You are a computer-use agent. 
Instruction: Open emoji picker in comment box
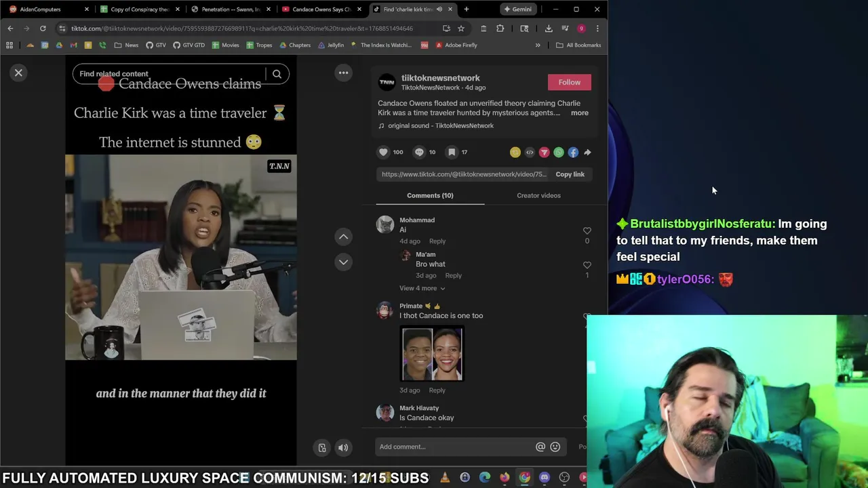[x=555, y=447]
